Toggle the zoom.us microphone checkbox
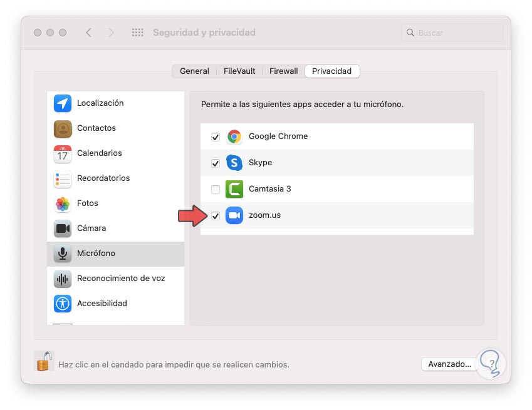The image size is (532, 410). click(x=216, y=216)
